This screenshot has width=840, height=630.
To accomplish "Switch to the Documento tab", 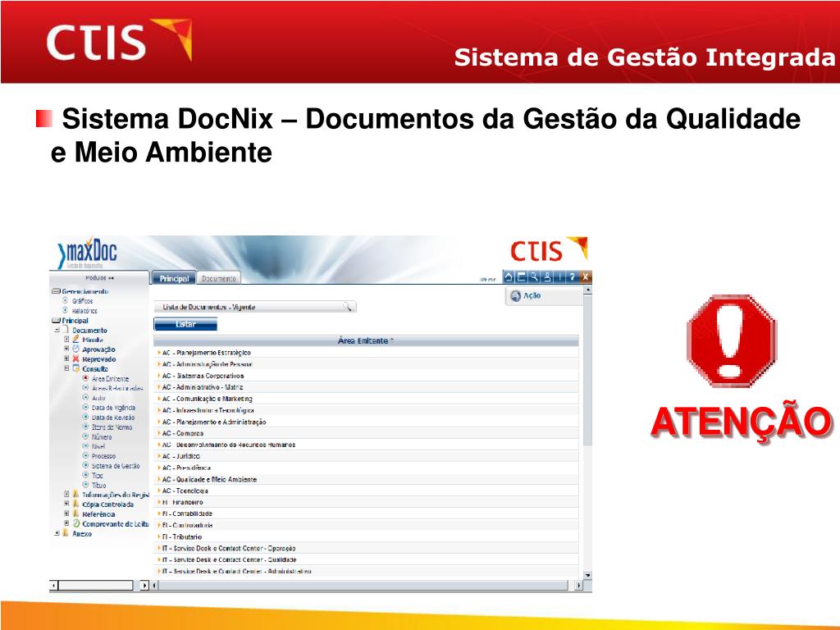I will click(218, 279).
